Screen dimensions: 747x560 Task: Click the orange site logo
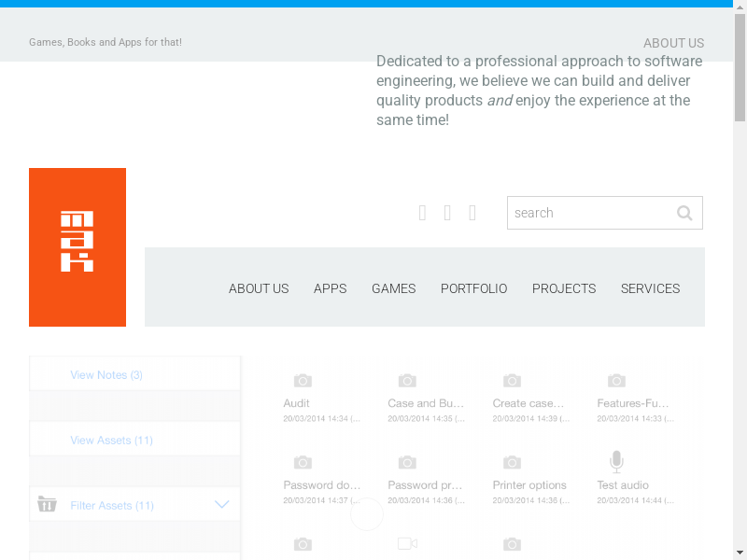click(x=78, y=247)
